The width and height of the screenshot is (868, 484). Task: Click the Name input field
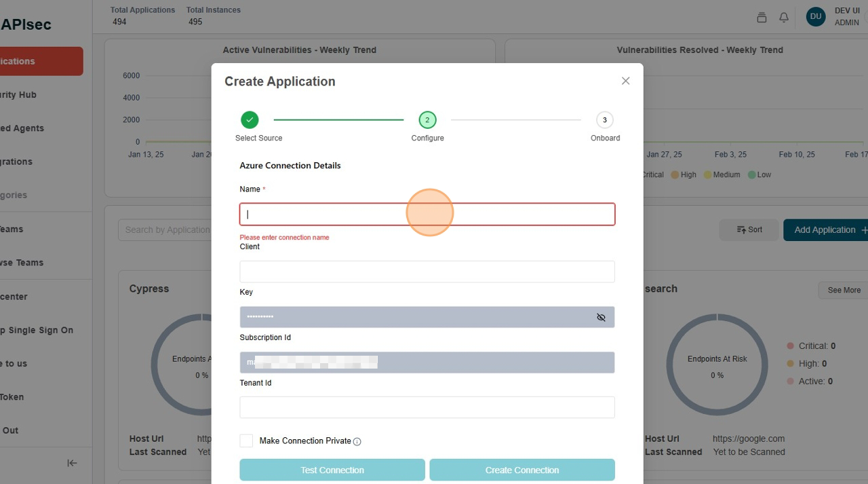(427, 215)
